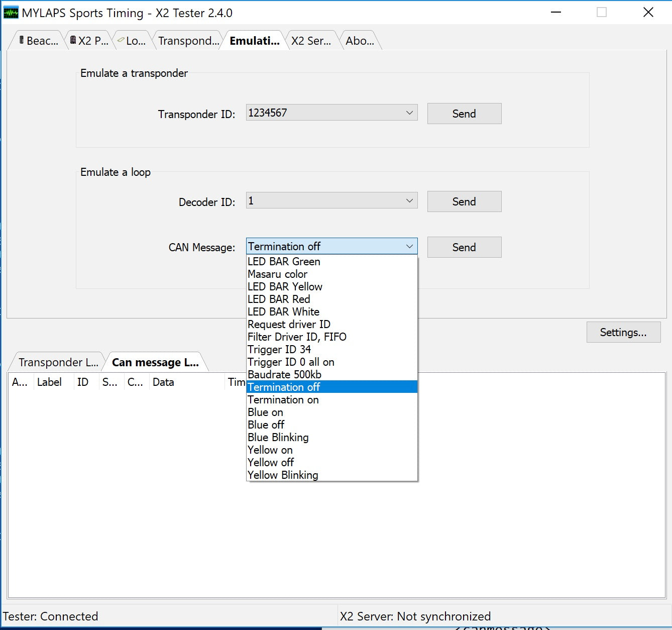Collapse the CAN Message dropdown arrow
Screen dimensions: 672x630
click(409, 246)
